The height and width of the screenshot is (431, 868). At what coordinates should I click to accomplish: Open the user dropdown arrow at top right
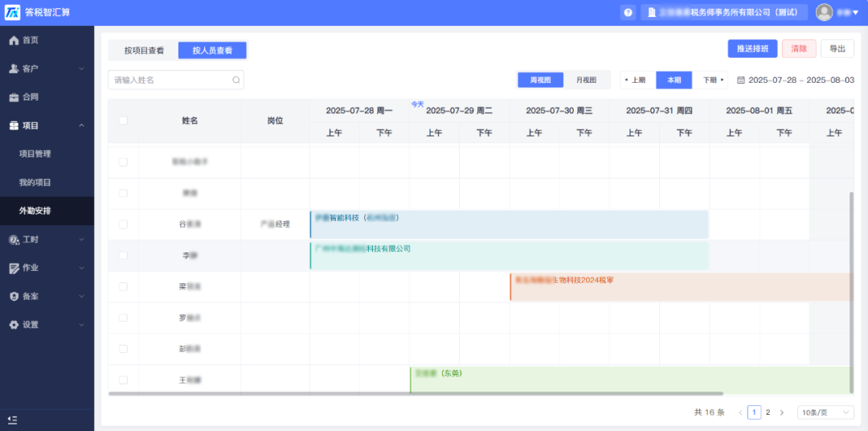[x=856, y=12]
